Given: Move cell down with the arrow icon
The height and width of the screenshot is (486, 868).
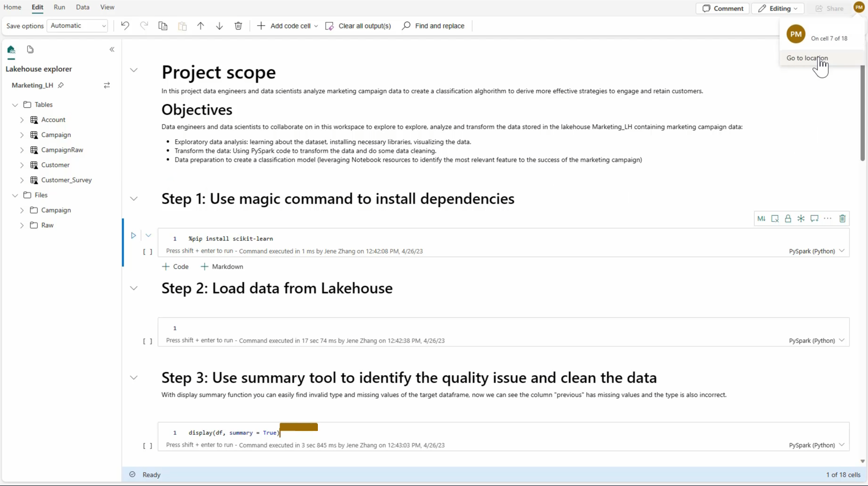Looking at the screenshot, I should tap(219, 26).
